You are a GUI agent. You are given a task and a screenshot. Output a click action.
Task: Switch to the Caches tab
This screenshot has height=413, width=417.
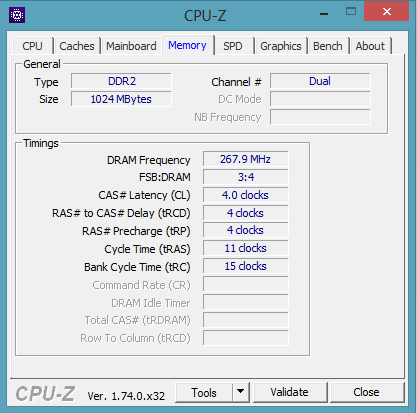tap(77, 46)
